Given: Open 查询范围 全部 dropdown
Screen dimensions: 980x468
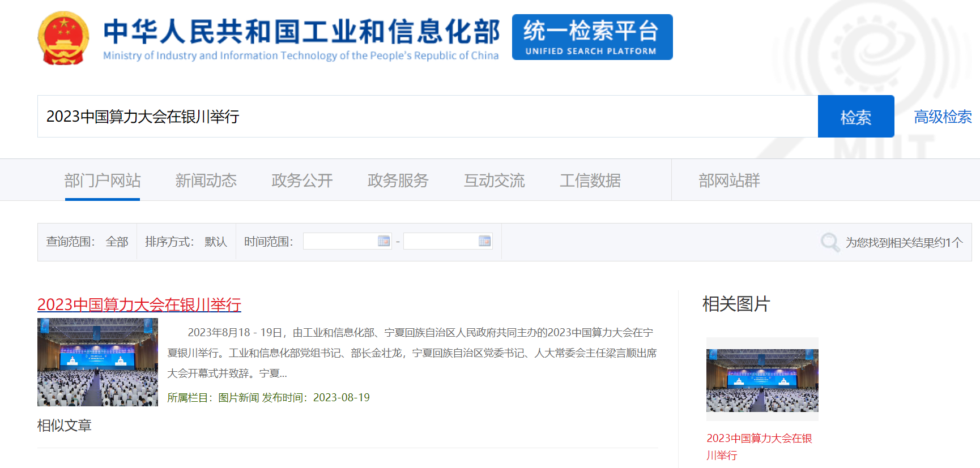Looking at the screenshot, I should tap(117, 242).
